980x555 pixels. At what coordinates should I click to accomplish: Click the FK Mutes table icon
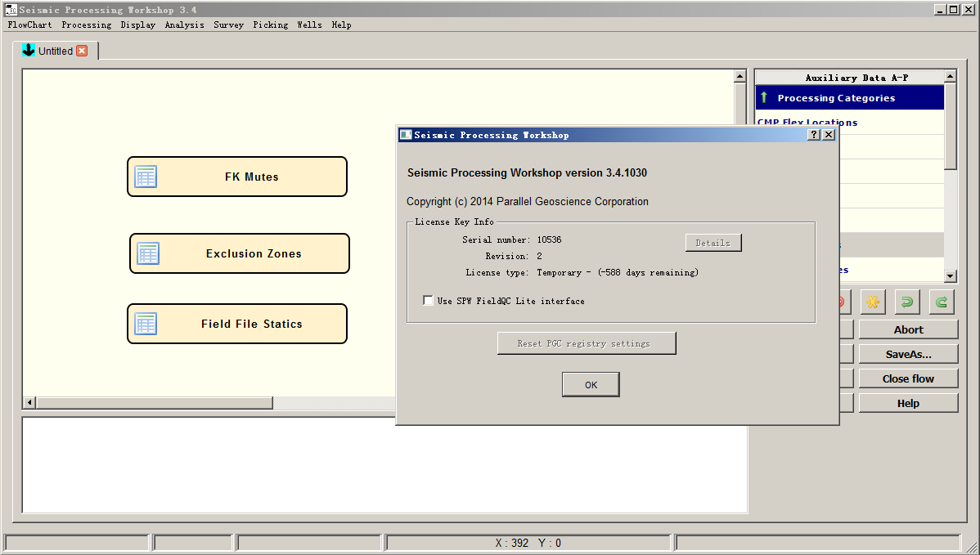click(146, 177)
